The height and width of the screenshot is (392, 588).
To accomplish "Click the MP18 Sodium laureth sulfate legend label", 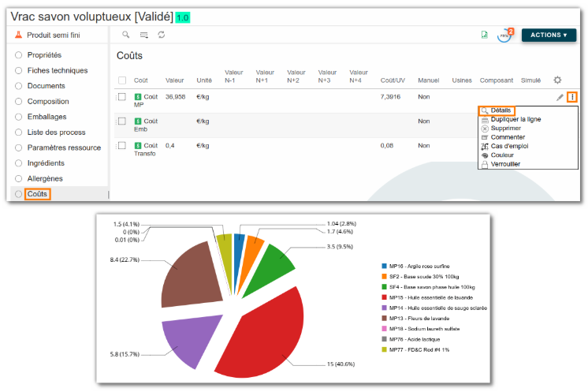I will tap(425, 329).
